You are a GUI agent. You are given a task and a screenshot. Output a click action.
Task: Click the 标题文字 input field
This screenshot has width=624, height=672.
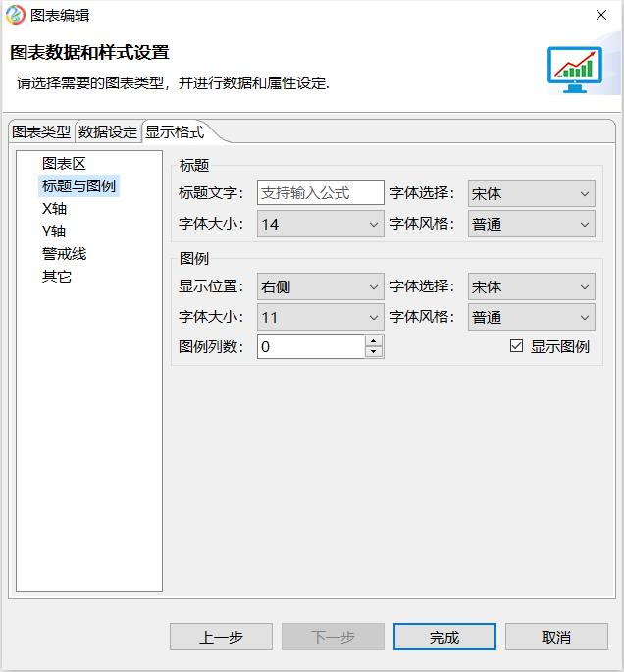[320, 193]
